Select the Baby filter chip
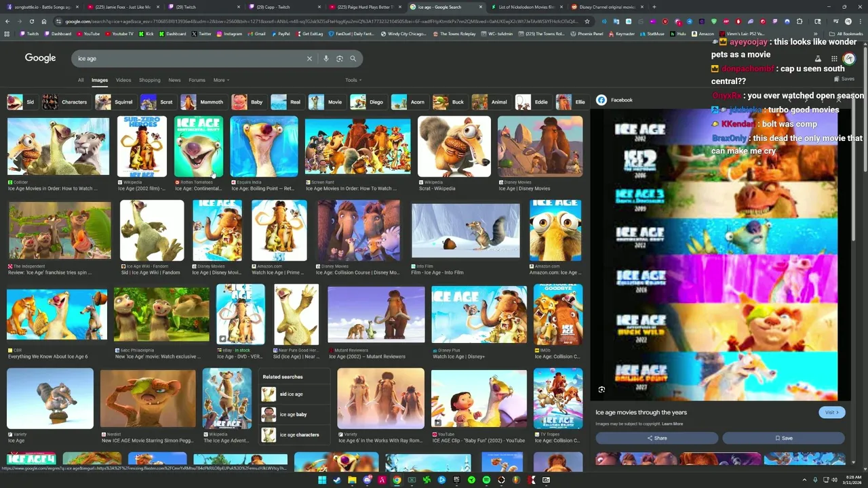This screenshot has width=868, height=488. pos(248,102)
